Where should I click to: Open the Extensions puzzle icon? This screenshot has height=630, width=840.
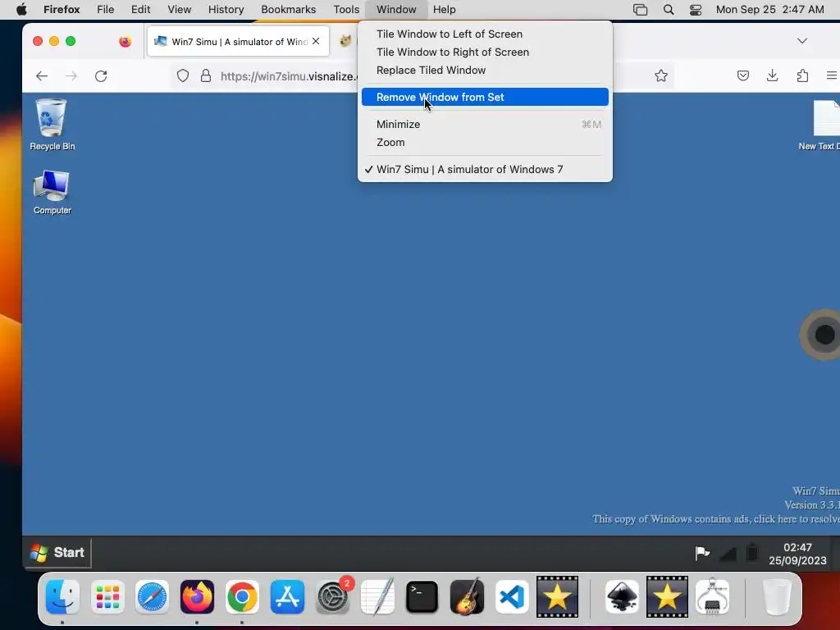[802, 75]
